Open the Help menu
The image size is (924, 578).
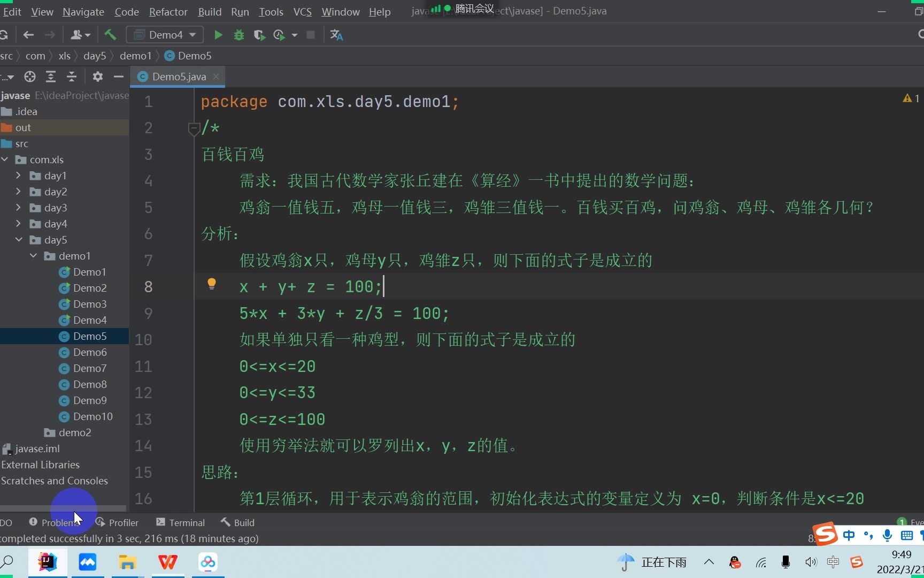click(380, 12)
